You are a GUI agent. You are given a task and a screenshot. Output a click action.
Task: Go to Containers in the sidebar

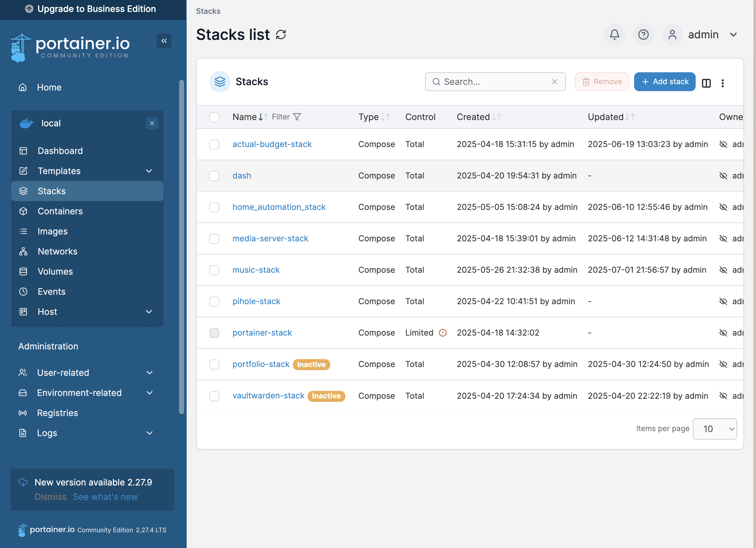coord(60,211)
